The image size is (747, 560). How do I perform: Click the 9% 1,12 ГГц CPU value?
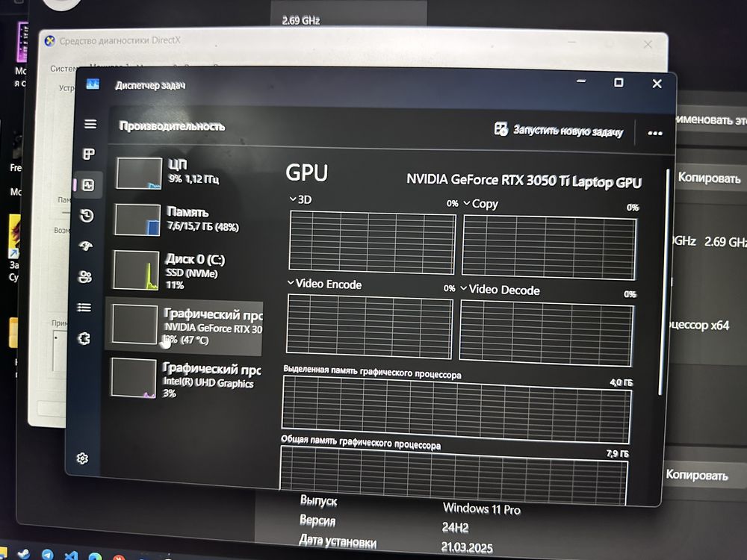(194, 179)
